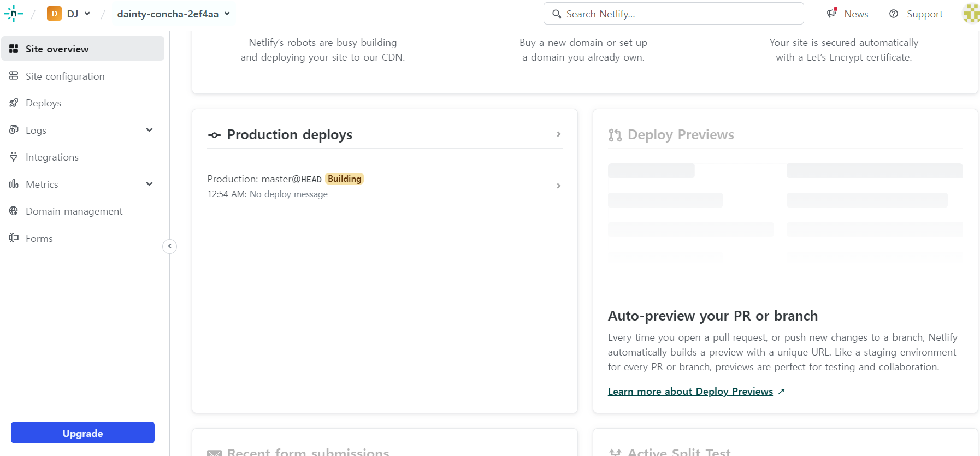The height and width of the screenshot is (456, 980).
Task: Open the Production: master@HEAD deploy entry
Action: tap(385, 186)
